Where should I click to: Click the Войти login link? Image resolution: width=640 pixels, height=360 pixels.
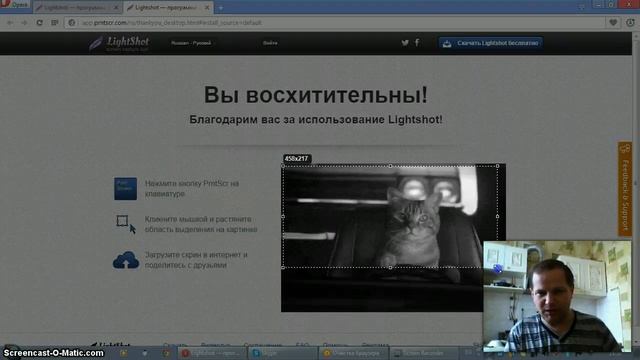click(x=270, y=43)
